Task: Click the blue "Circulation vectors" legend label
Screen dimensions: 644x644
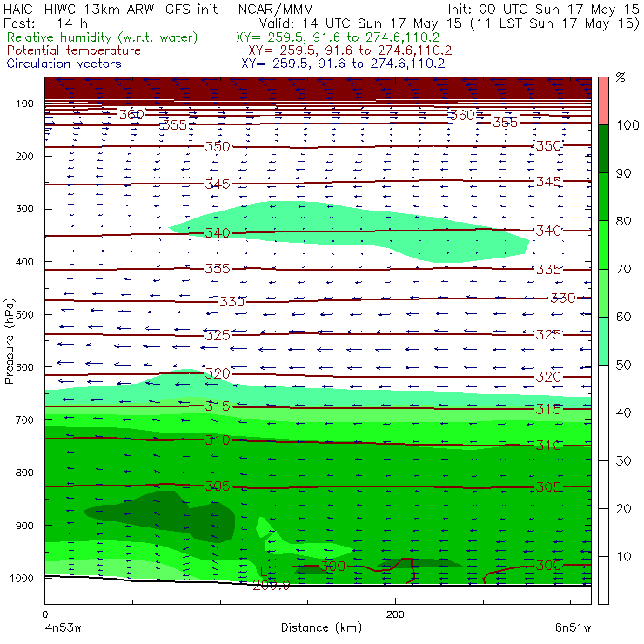Action: [64, 64]
